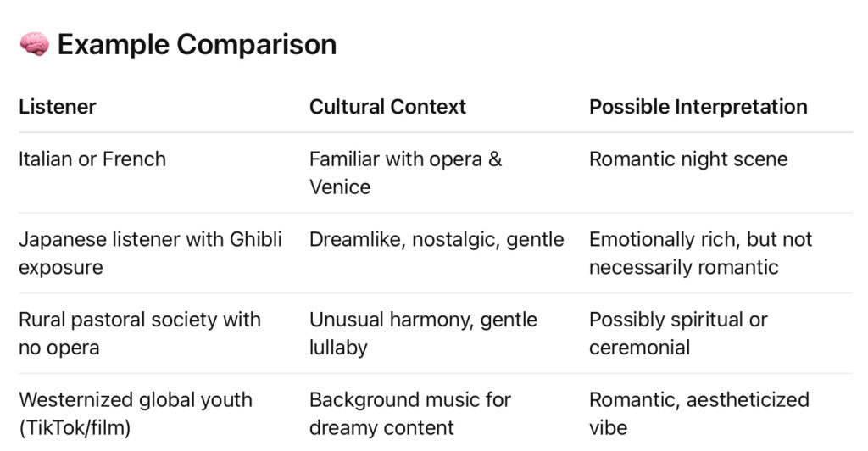Click the Listener column header
This screenshot has width=868, height=451.
[58, 107]
